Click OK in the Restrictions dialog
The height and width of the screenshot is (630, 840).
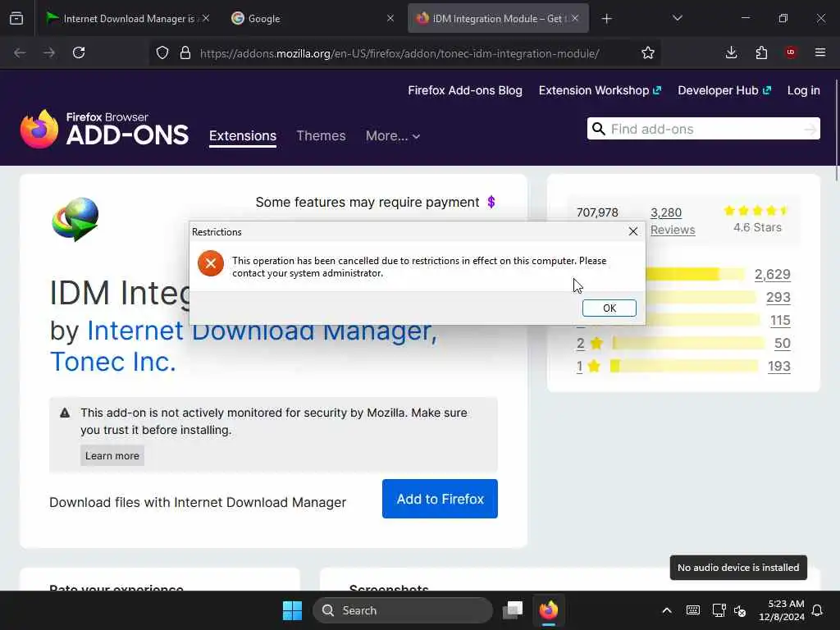pyautogui.click(x=609, y=308)
